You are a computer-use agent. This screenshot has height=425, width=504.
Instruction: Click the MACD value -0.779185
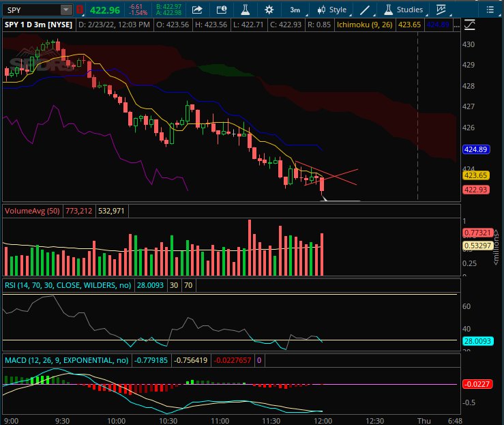pos(151,360)
